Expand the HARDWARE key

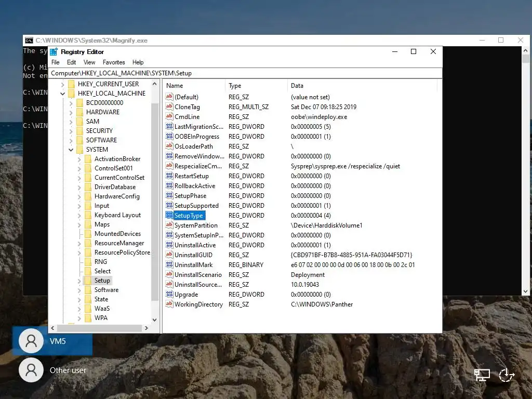71,112
